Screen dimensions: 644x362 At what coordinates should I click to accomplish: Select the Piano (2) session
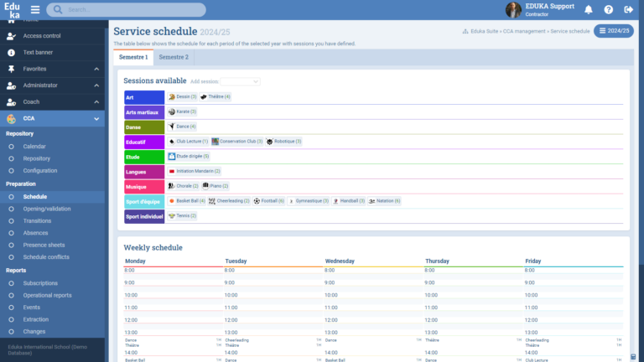216,186
